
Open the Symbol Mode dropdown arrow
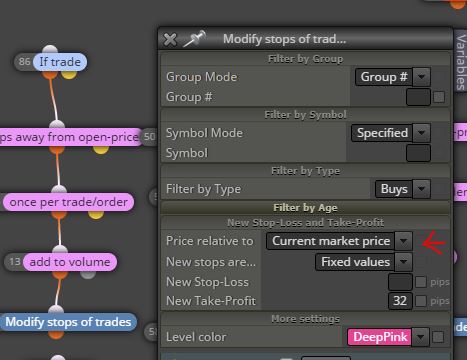[421, 133]
